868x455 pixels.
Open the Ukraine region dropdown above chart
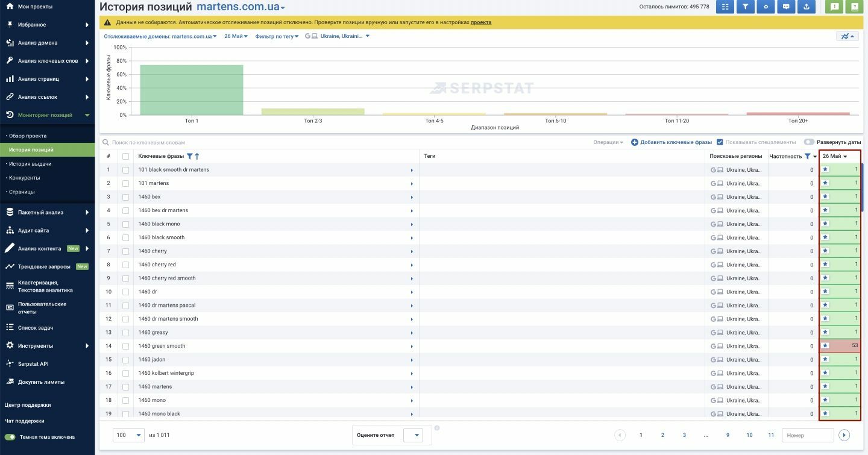pyautogui.click(x=338, y=36)
